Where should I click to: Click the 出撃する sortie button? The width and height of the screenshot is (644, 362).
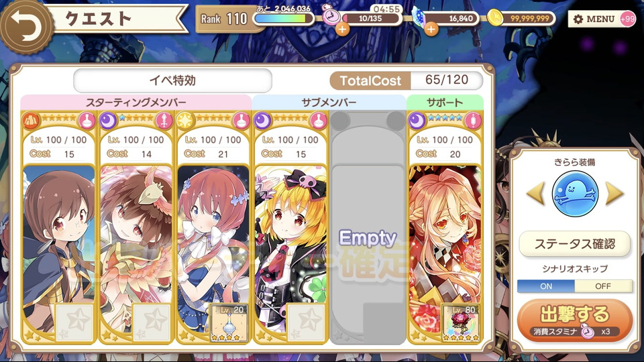click(575, 320)
